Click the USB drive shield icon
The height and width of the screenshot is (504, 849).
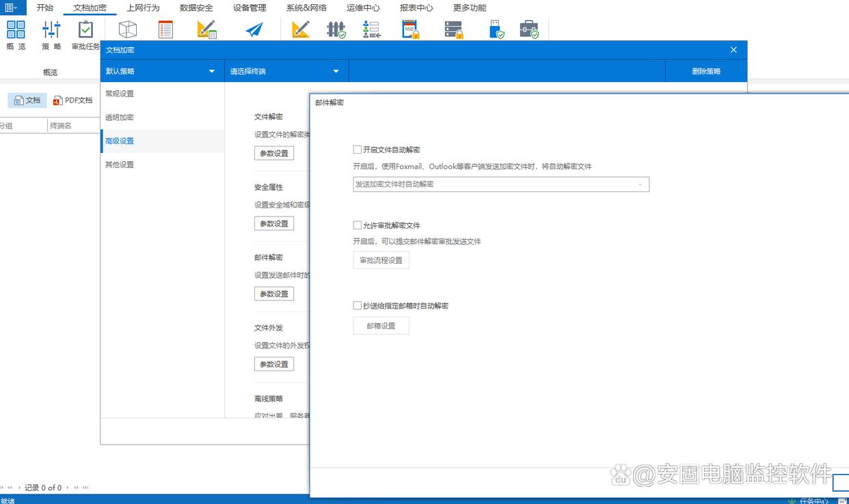click(497, 29)
